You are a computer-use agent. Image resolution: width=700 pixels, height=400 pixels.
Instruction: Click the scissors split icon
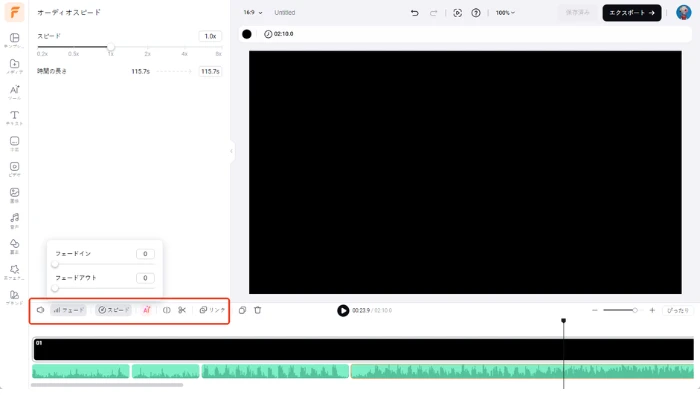pyautogui.click(x=182, y=310)
